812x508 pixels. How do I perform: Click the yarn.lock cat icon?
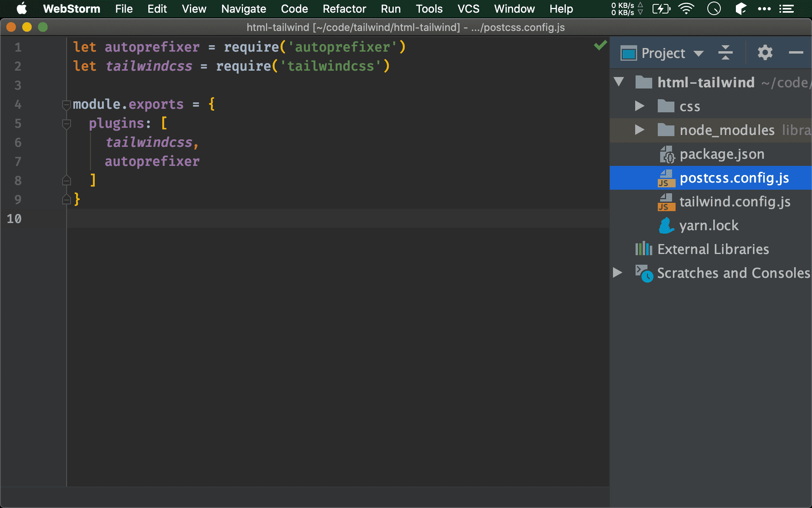click(666, 225)
